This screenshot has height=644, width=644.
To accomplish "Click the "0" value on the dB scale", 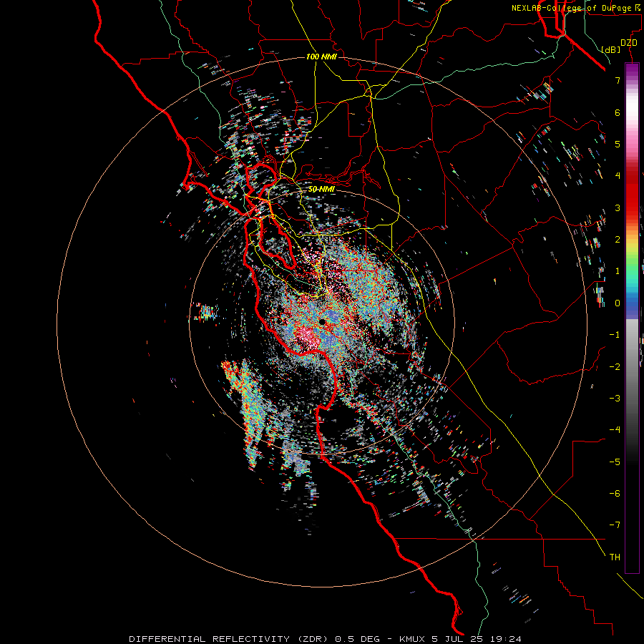I will click(x=618, y=303).
